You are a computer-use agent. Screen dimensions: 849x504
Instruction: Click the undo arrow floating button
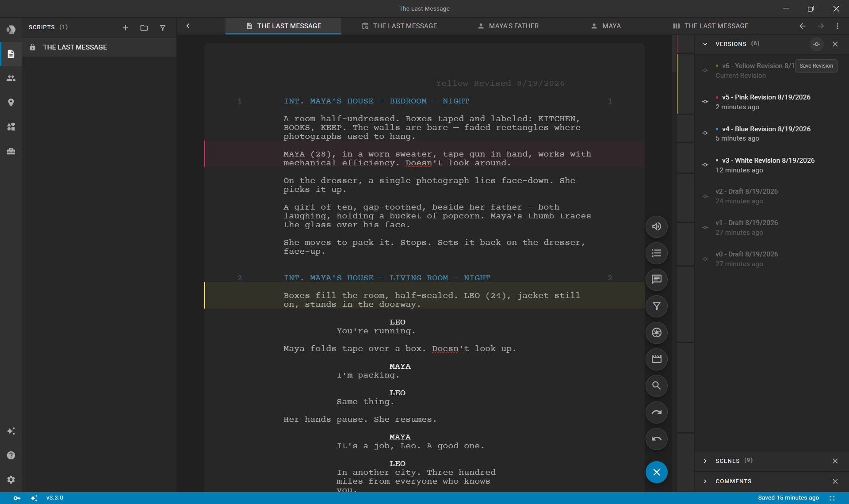click(x=657, y=439)
